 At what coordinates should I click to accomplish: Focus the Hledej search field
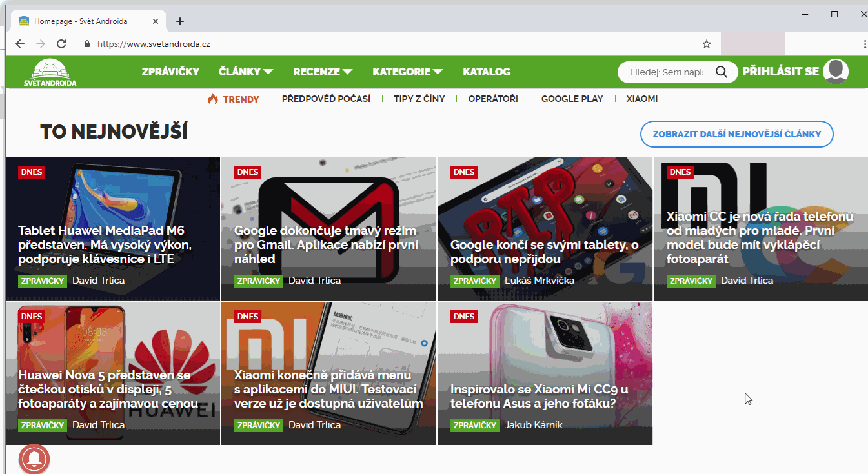point(667,72)
